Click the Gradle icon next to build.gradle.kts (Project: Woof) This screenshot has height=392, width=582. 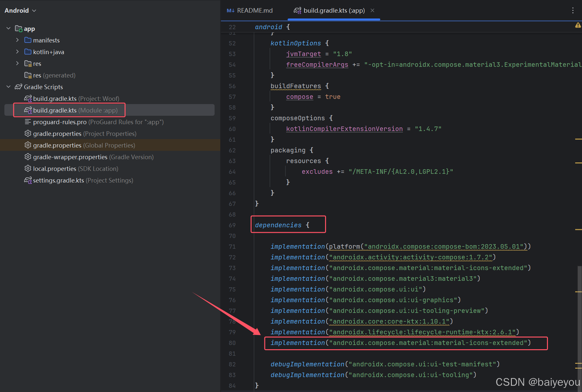click(28, 98)
